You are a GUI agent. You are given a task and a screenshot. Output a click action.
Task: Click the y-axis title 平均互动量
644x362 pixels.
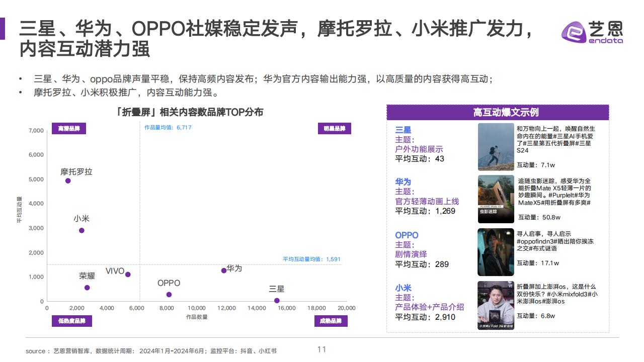[19, 210]
